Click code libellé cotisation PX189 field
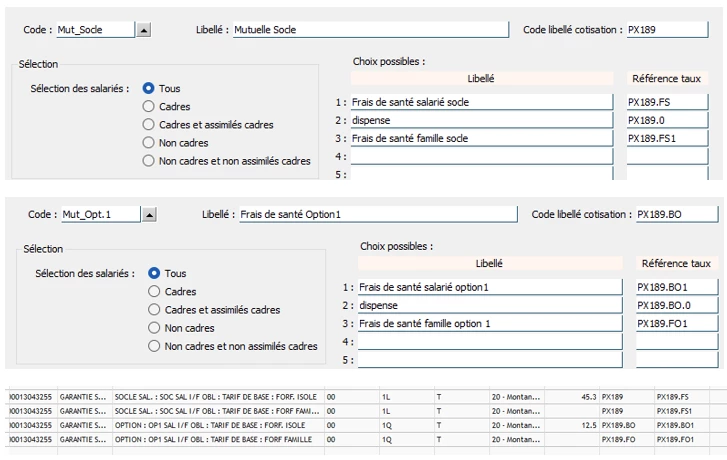The height and width of the screenshot is (460, 727). (667, 30)
